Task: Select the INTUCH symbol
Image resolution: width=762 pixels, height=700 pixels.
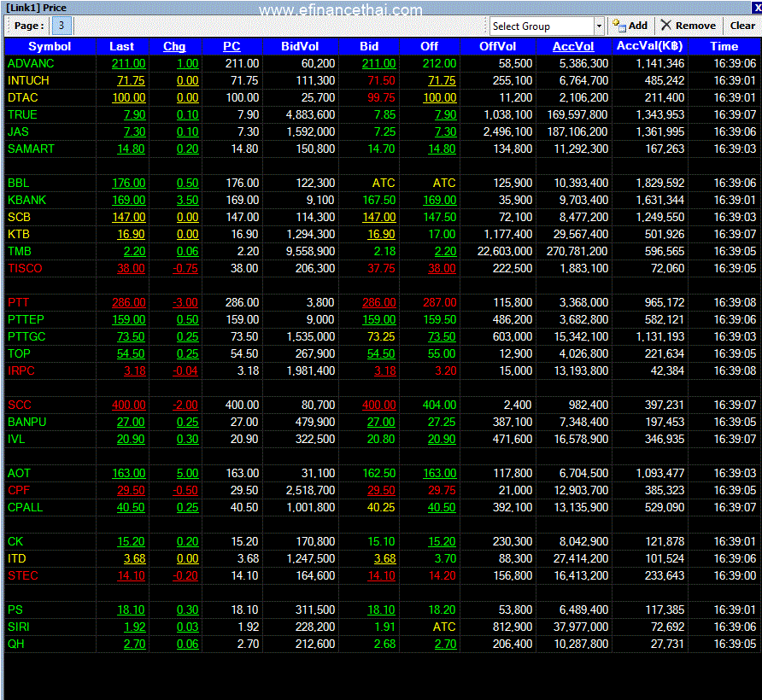Action: tap(28, 80)
